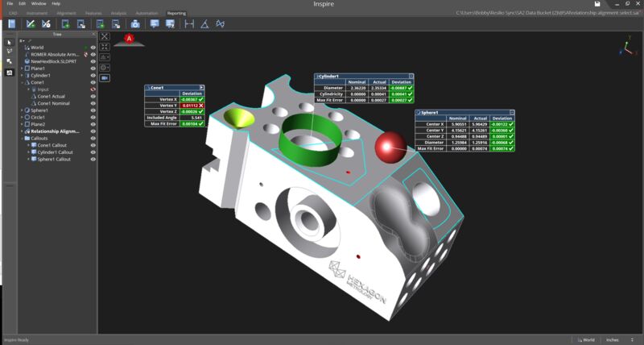Screen dimensions: 644x345
Task: Click the report document icon in the toolbar
Action: tap(12, 24)
